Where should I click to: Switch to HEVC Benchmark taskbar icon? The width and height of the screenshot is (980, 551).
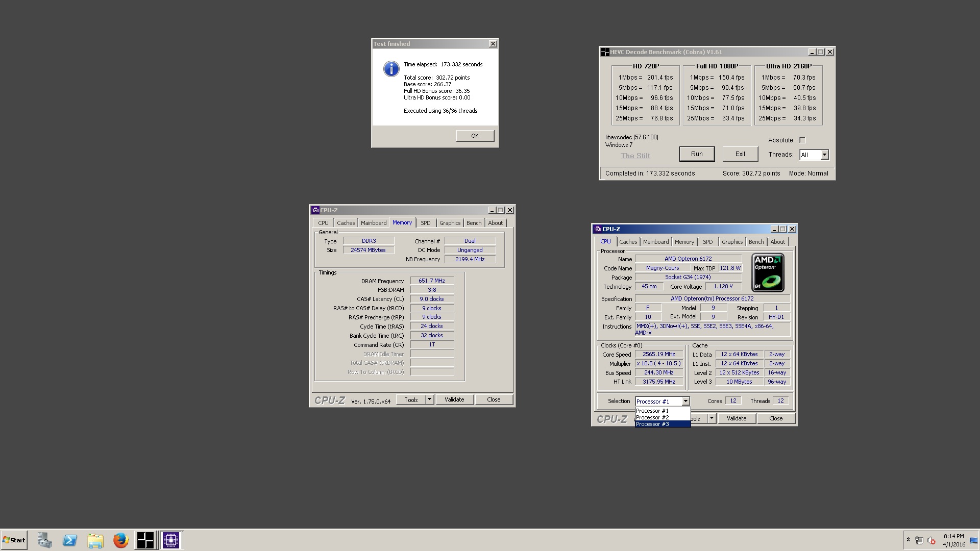tap(145, 540)
